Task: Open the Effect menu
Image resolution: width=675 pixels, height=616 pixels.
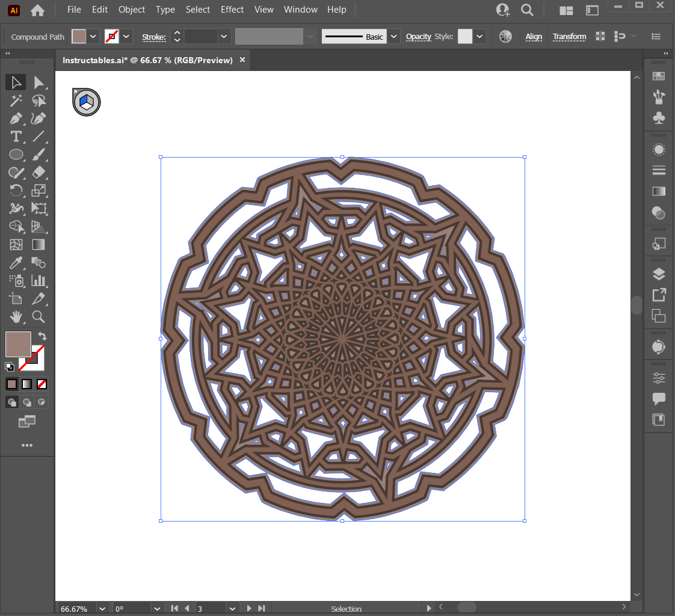Action: [x=232, y=10]
